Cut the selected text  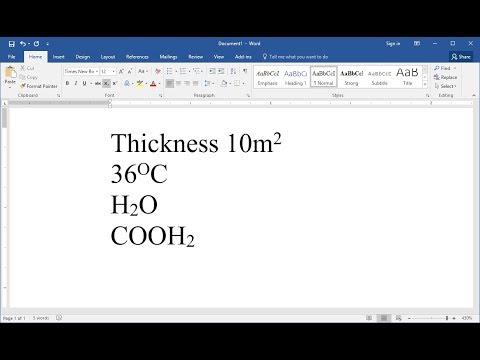point(27,68)
